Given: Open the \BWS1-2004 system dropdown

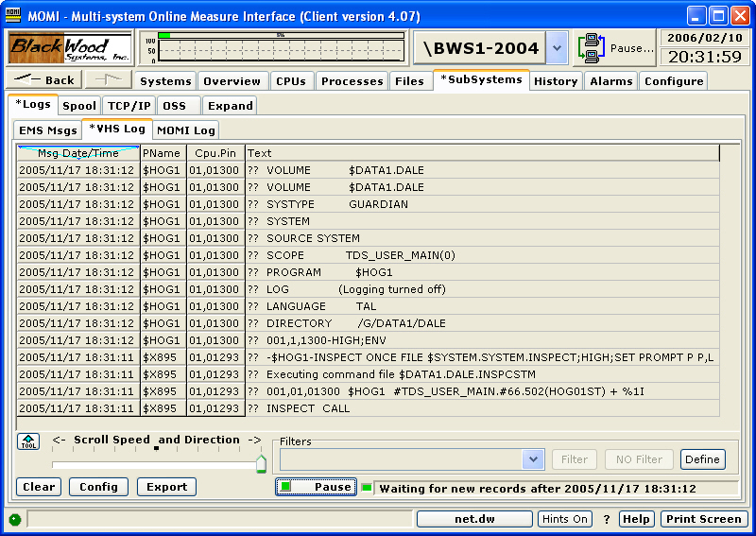Looking at the screenshot, I should [x=557, y=48].
